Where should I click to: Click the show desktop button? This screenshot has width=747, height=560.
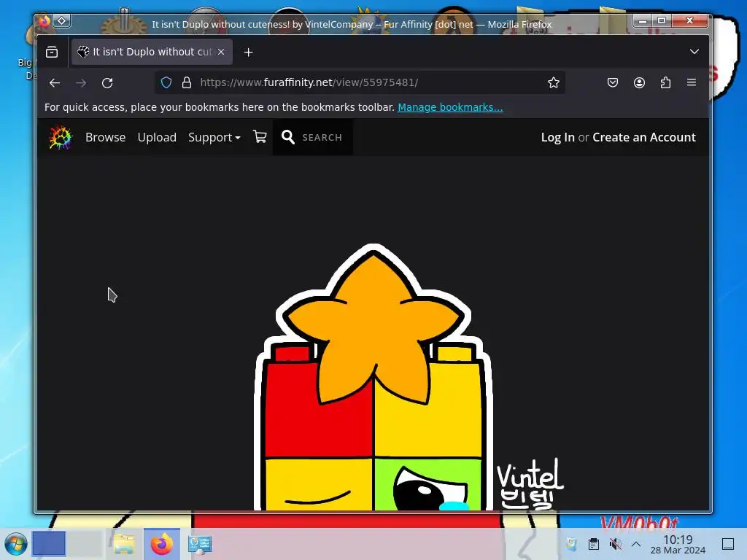(x=727, y=544)
